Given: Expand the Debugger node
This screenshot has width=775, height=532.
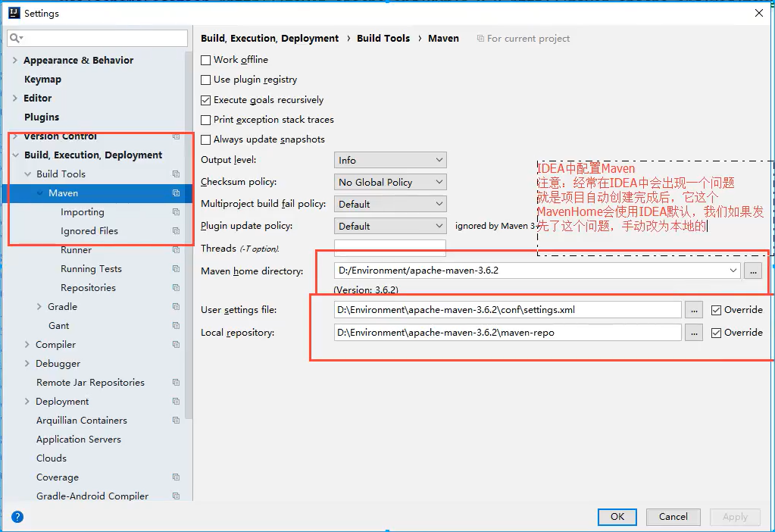Looking at the screenshot, I should click(x=27, y=364).
